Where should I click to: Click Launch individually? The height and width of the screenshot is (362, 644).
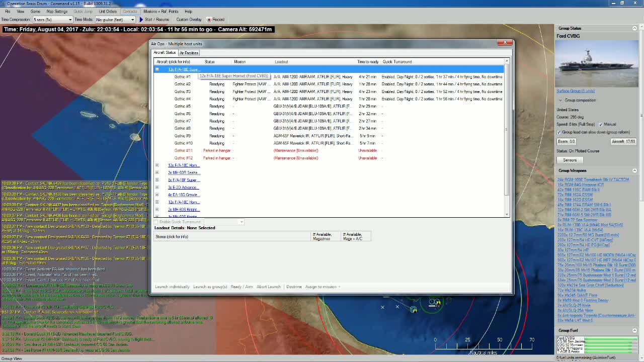coord(172,287)
